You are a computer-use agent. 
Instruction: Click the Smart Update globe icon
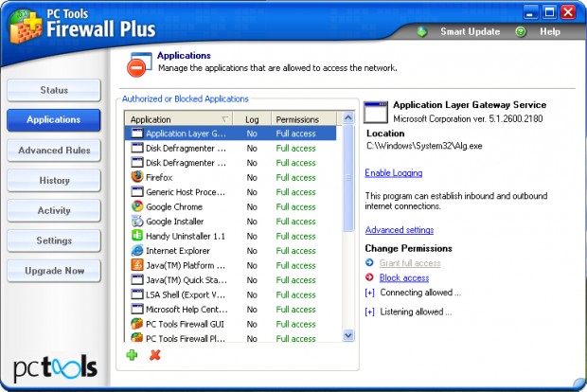[422, 32]
